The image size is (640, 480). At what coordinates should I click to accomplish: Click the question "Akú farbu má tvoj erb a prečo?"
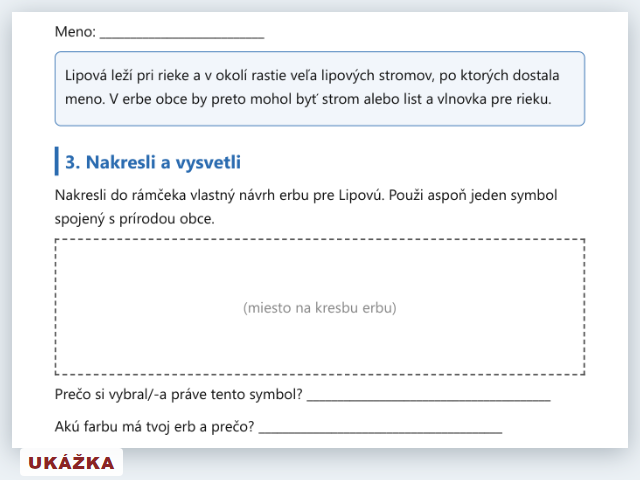(155, 427)
